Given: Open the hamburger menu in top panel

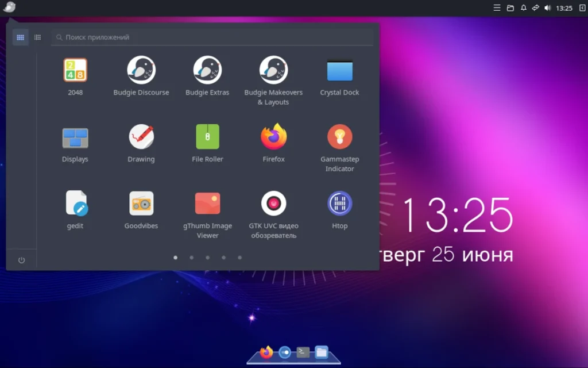Looking at the screenshot, I should point(497,8).
